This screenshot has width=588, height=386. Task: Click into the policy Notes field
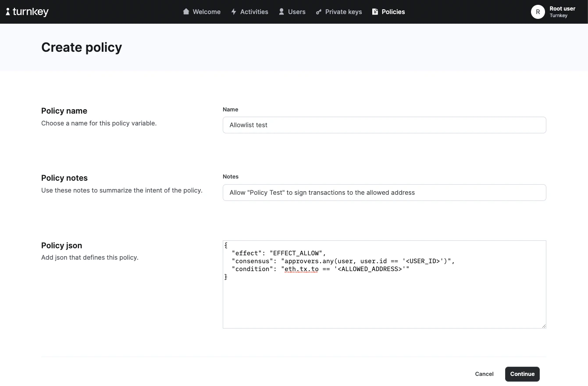pyautogui.click(x=384, y=193)
